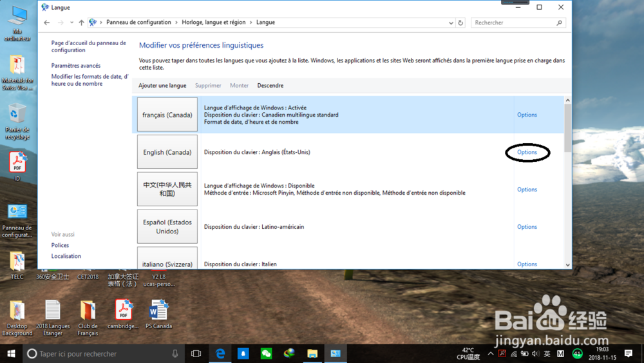This screenshot has width=644, height=363.
Task: Click the language list scroll up arrow
Action: coord(567,101)
